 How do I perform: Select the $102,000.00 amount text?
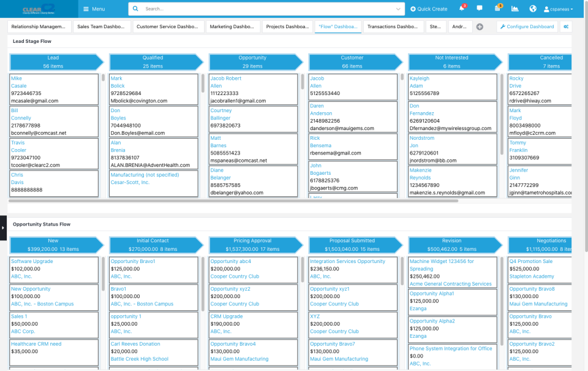(x=26, y=269)
